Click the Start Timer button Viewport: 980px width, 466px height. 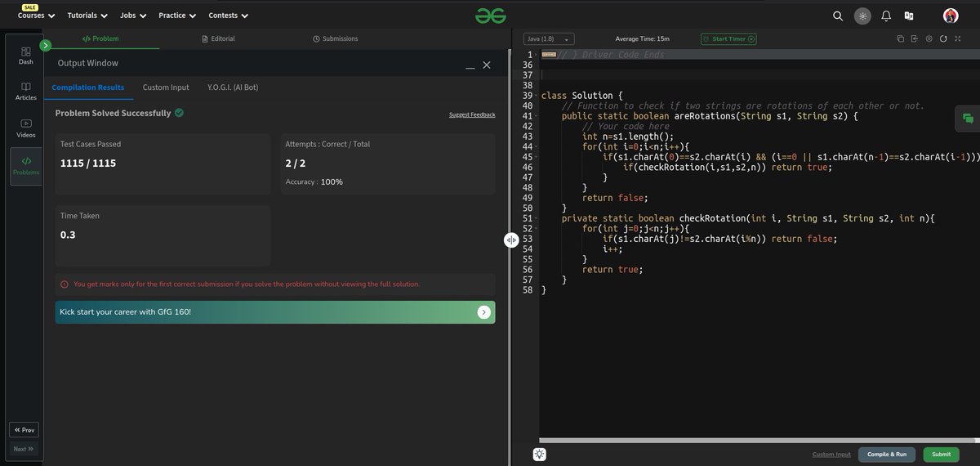coord(728,38)
